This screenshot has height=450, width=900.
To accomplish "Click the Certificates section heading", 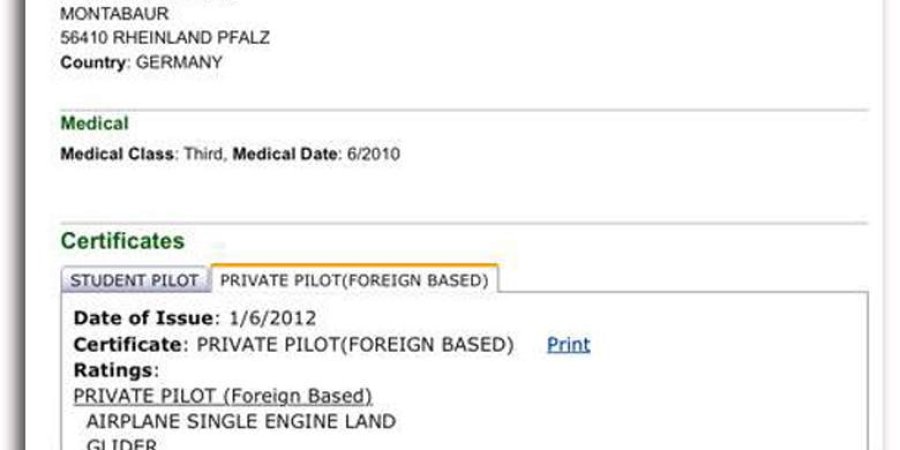I will (x=122, y=241).
